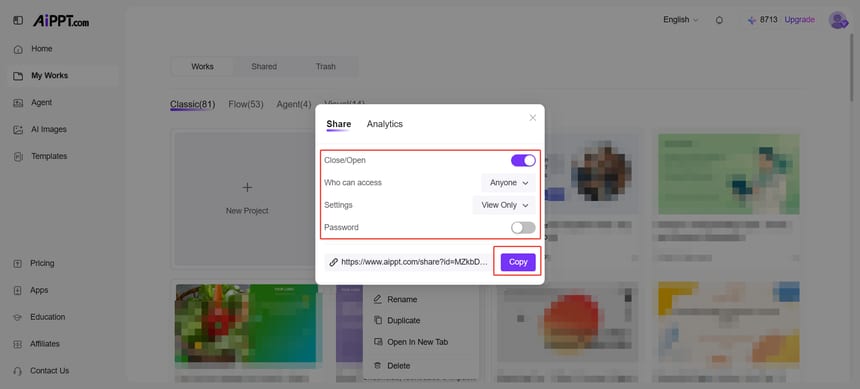Select the Agent(4) category tab
The image size is (860, 389).
[x=294, y=104]
